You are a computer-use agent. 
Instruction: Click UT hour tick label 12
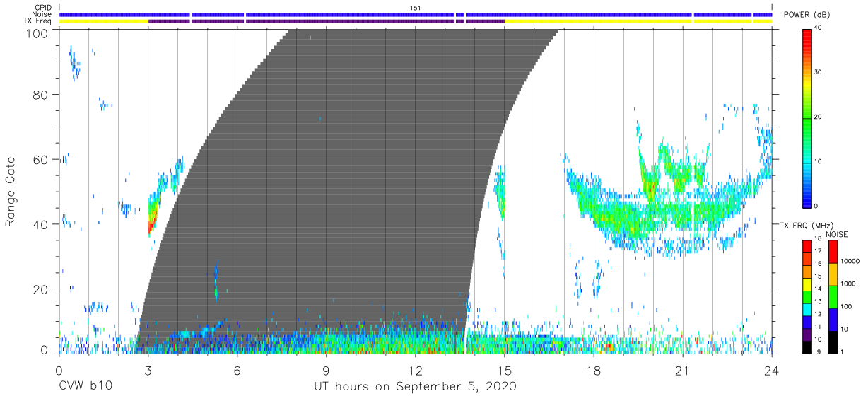coord(416,369)
